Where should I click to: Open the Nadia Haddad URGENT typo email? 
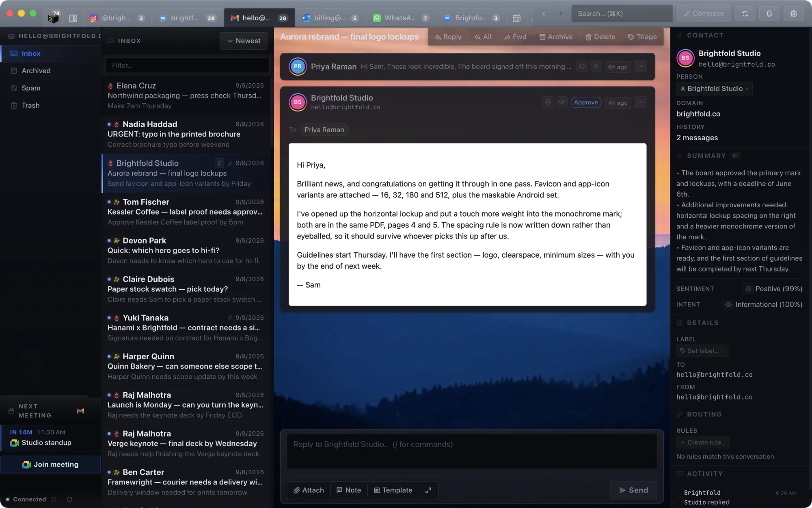click(x=186, y=134)
